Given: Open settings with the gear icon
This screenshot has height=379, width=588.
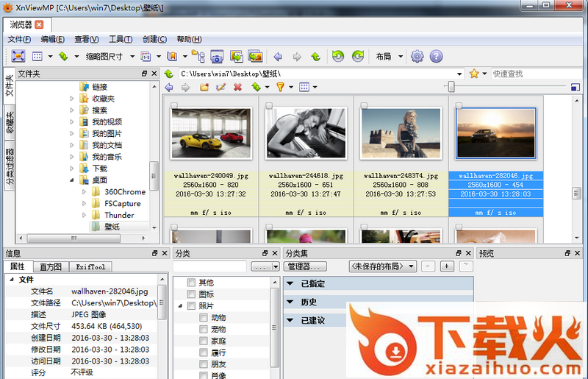Looking at the screenshot, I should 417,56.
